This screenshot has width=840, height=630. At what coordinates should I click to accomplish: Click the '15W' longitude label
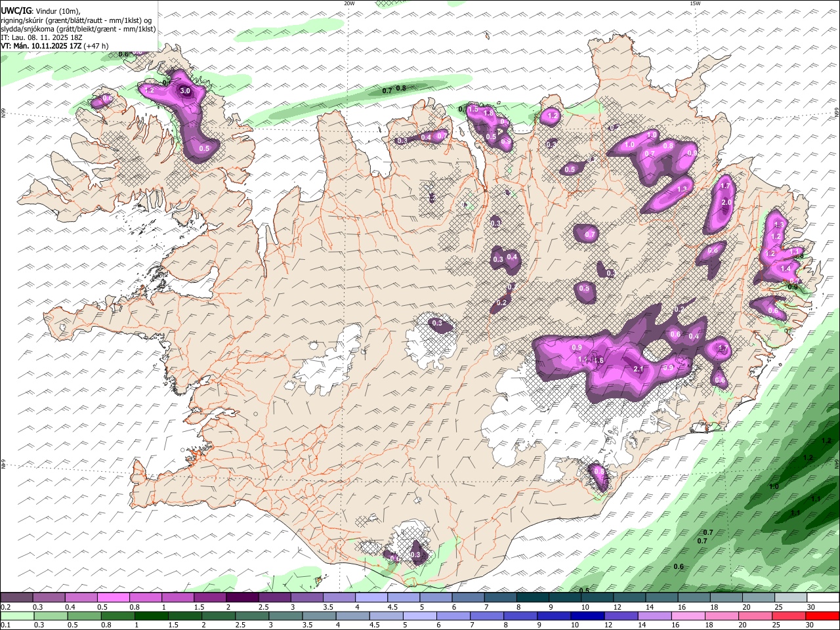(x=695, y=3)
